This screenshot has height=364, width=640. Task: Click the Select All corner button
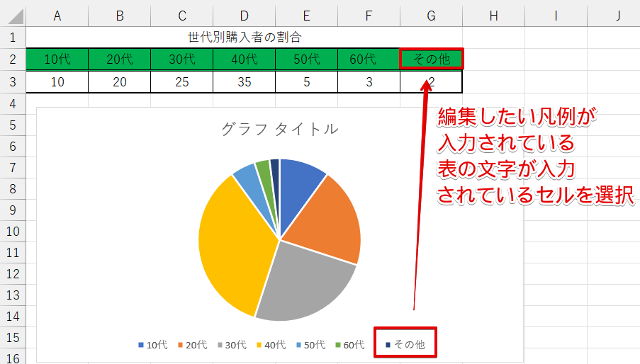click(x=12, y=16)
